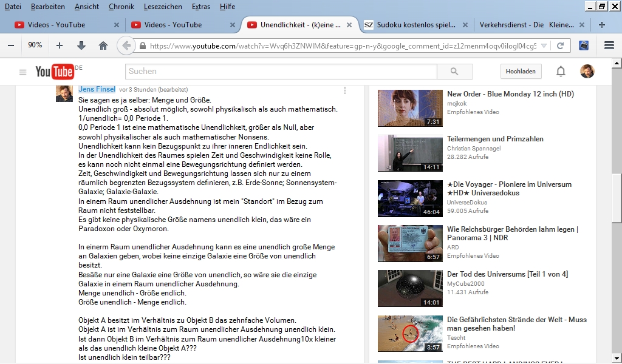622x364 pixels.
Task: Open the user account avatar menu
Action: [587, 72]
